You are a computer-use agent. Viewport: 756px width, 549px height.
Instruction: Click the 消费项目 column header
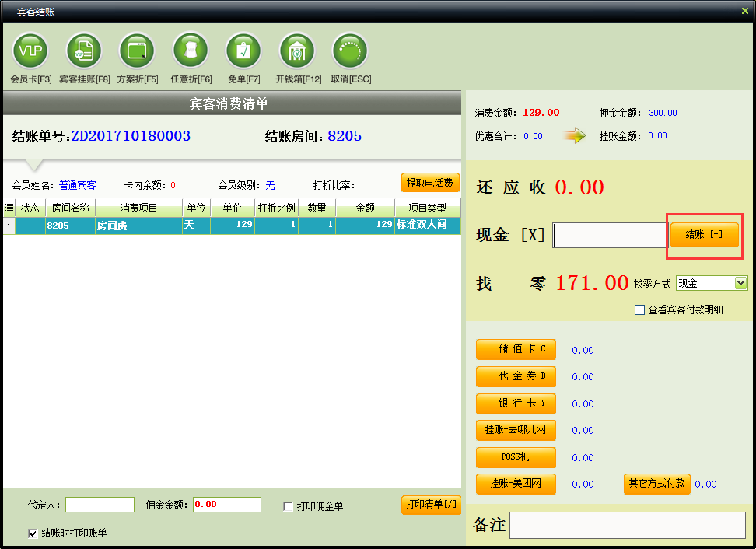point(139,208)
